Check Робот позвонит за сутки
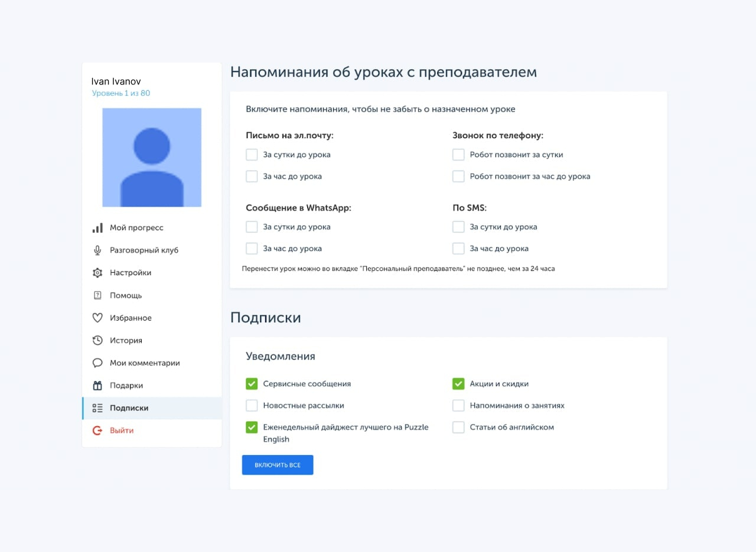This screenshot has width=756, height=552. (458, 155)
